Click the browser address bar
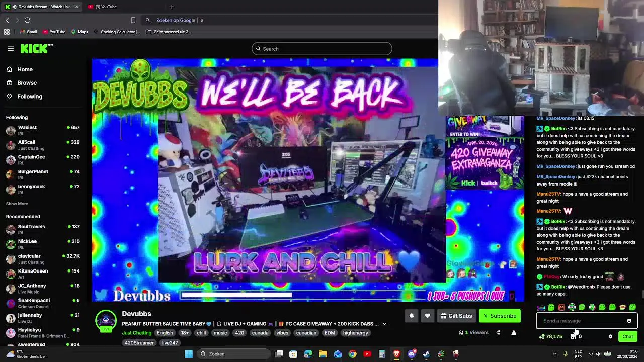644x362 pixels. click(x=289, y=20)
